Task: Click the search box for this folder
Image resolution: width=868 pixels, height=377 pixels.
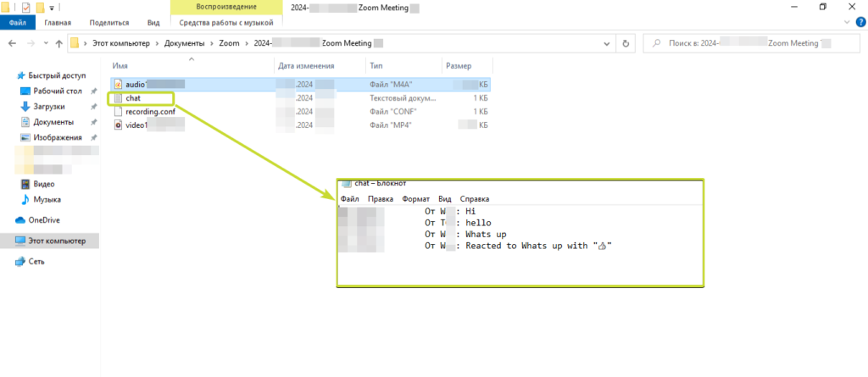Action: [752, 44]
